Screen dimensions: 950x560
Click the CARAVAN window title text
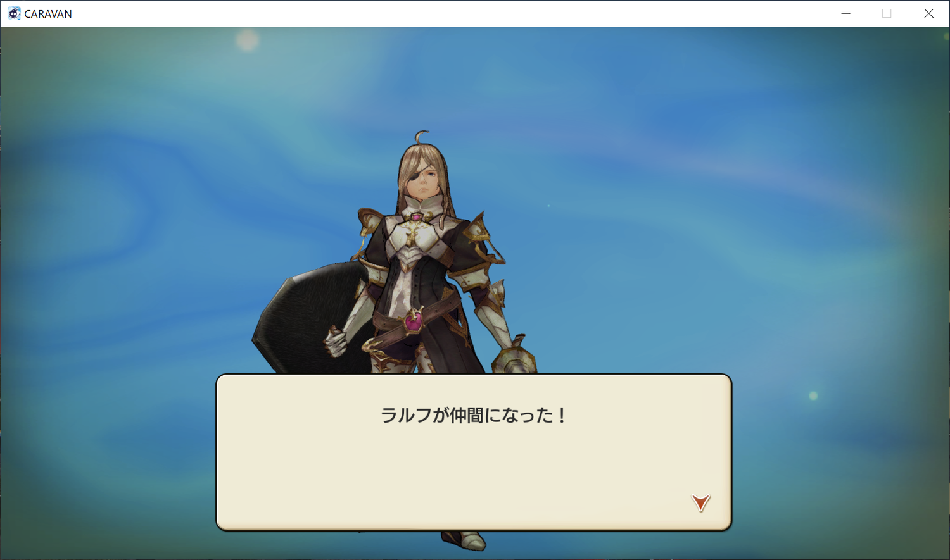[48, 14]
